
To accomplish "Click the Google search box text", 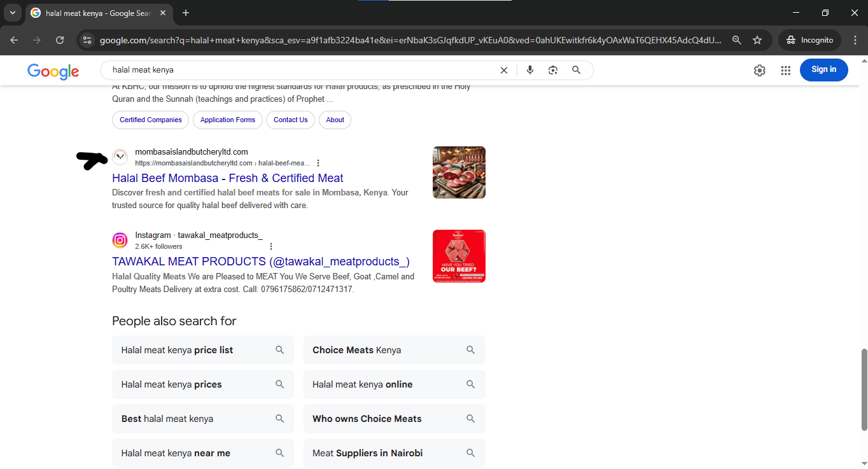I will (143, 70).
